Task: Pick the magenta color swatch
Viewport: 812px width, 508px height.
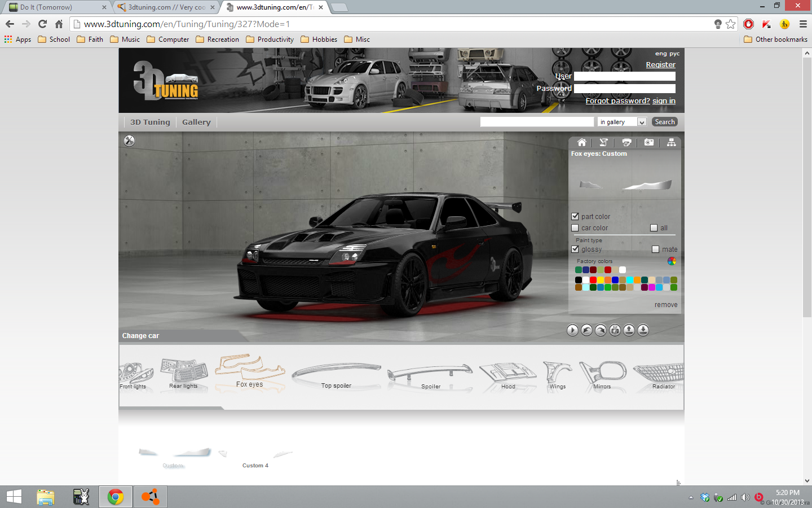Action: [652, 287]
